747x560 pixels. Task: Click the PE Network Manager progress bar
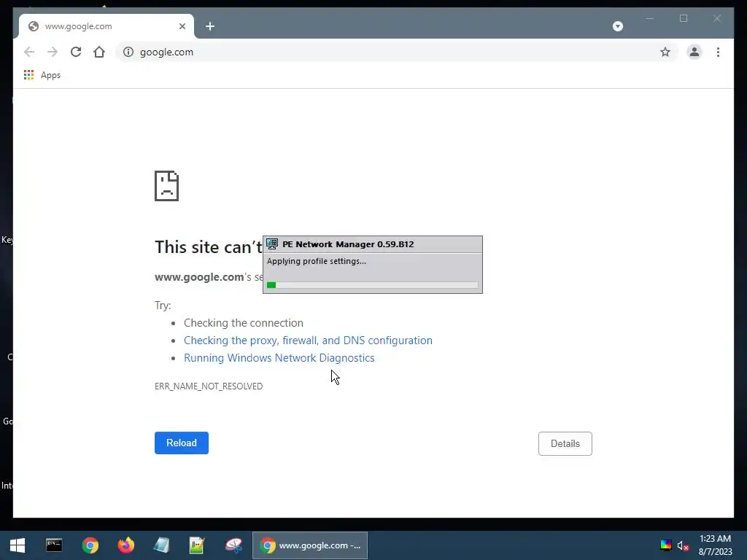(373, 285)
